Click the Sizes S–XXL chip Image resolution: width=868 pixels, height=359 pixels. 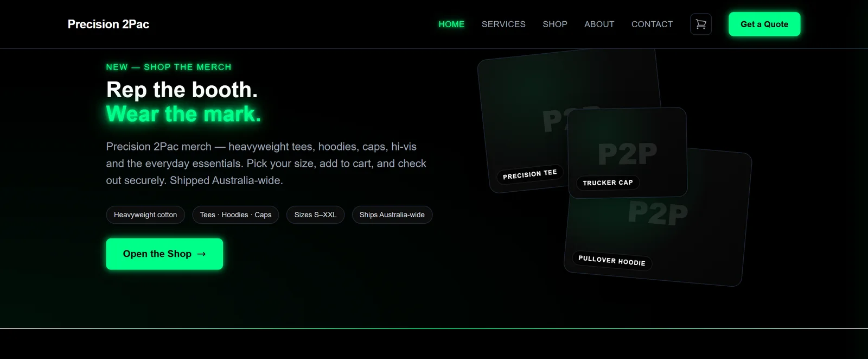(x=316, y=215)
